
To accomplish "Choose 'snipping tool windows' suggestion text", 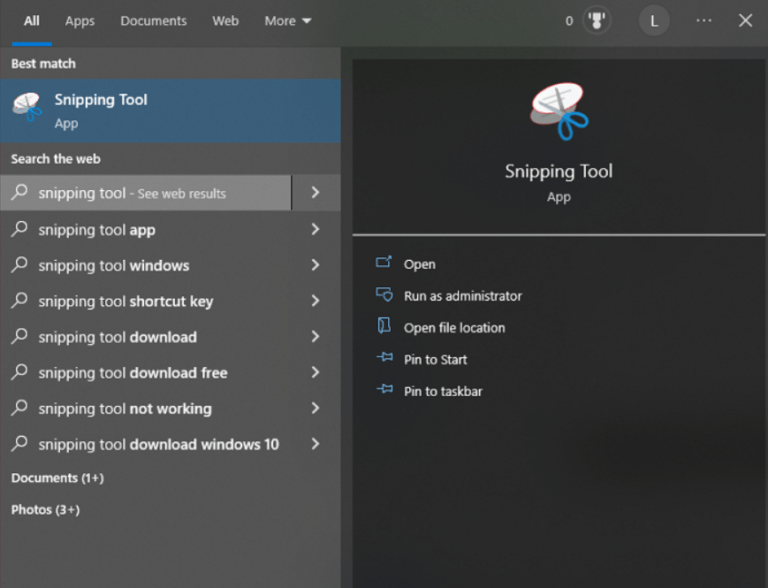I will pyautogui.click(x=114, y=266).
